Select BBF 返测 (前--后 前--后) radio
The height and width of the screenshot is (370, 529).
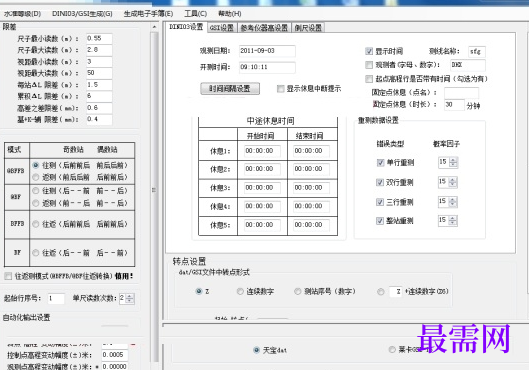tap(36, 203)
